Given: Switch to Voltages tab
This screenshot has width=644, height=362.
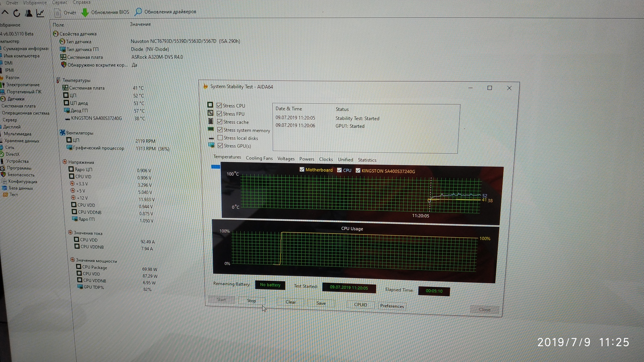Looking at the screenshot, I should click(286, 158).
